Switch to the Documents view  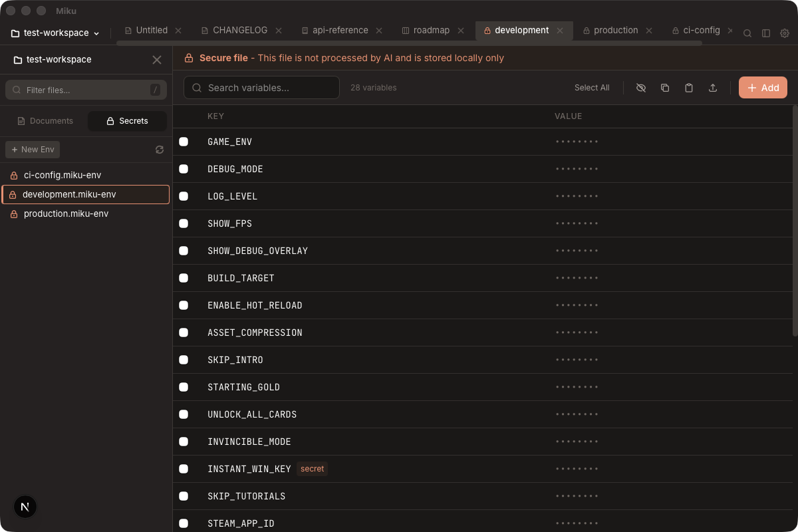coord(45,120)
